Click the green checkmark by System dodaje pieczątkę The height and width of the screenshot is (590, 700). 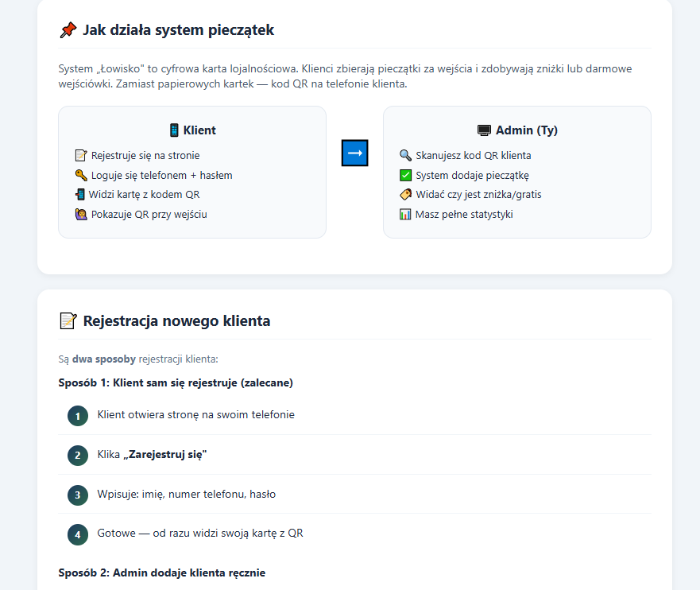pyautogui.click(x=405, y=175)
